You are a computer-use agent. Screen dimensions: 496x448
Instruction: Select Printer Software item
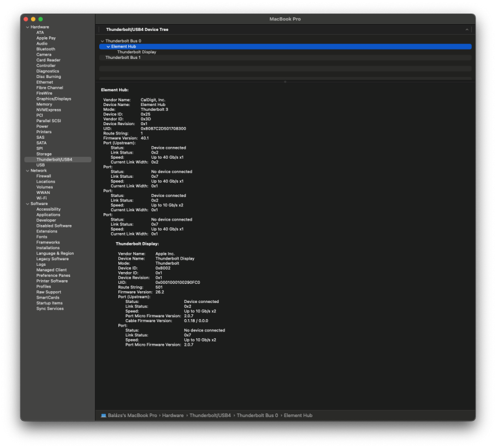coord(52,281)
